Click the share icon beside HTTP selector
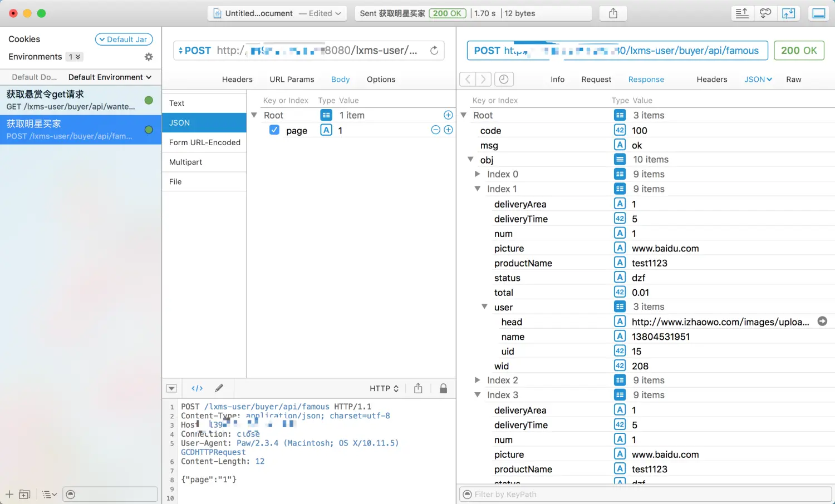The width and height of the screenshot is (835, 504). pyautogui.click(x=418, y=388)
